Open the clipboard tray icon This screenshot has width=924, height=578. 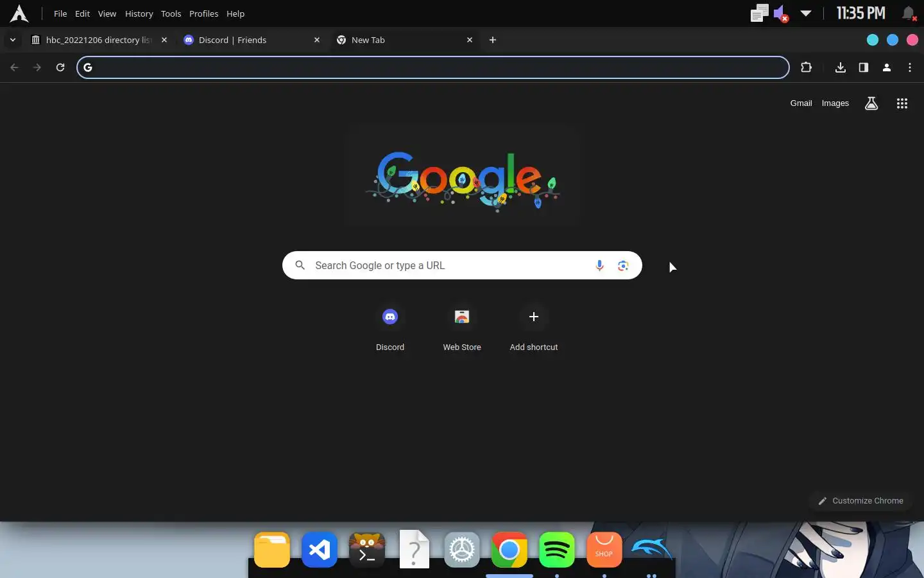pyautogui.click(x=759, y=13)
